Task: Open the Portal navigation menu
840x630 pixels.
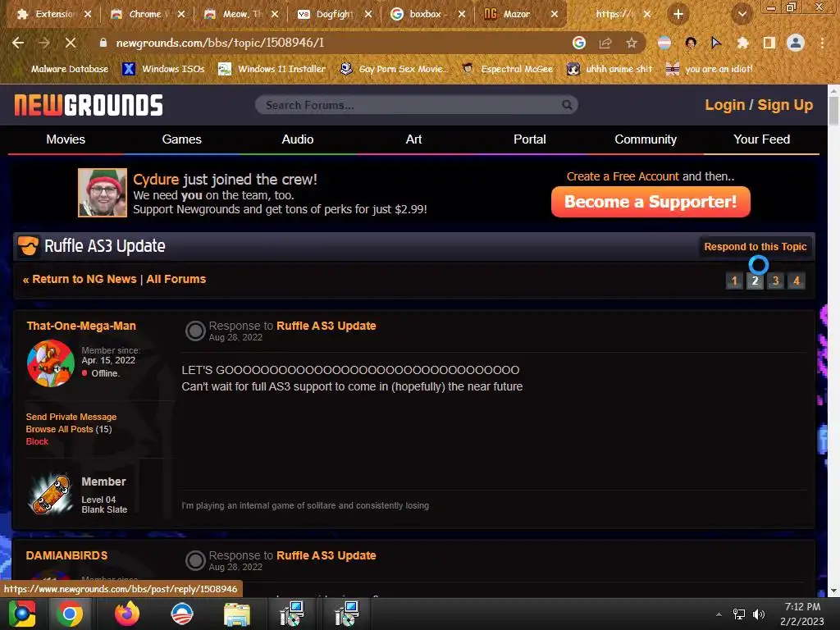Action: pyautogui.click(x=530, y=139)
